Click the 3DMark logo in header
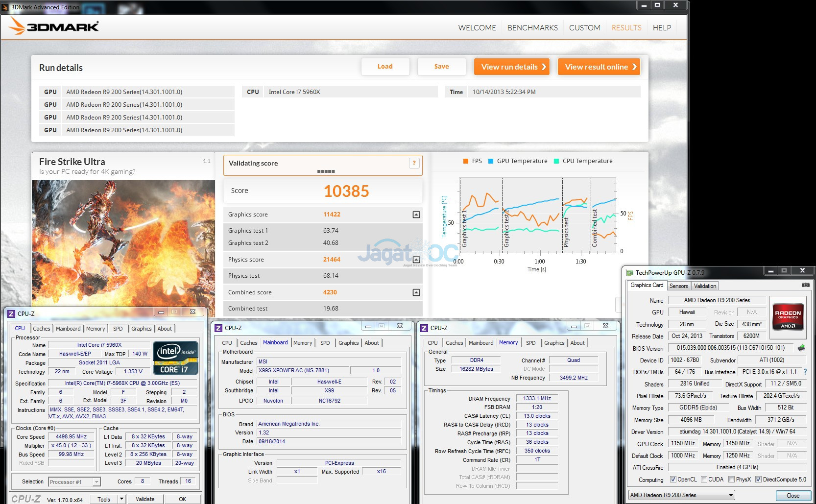This screenshot has width=816, height=504. click(54, 27)
